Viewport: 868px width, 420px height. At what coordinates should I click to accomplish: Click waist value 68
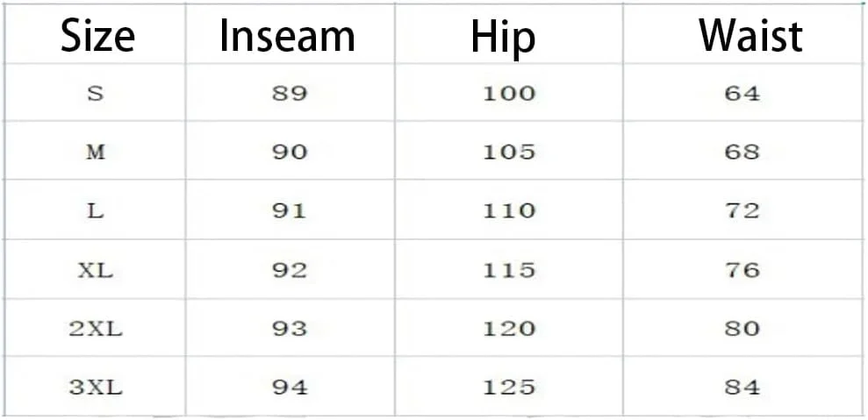pos(742,152)
